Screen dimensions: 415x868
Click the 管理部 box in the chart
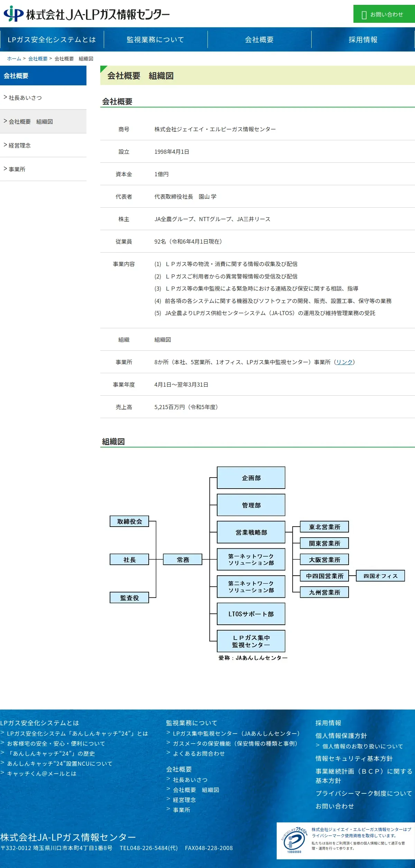click(251, 505)
